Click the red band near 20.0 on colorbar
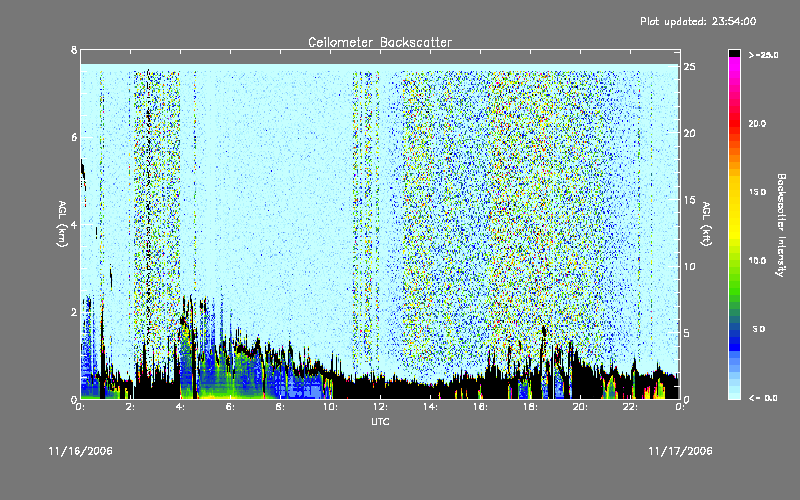Image resolution: width=800 pixels, height=500 pixels. click(x=734, y=124)
